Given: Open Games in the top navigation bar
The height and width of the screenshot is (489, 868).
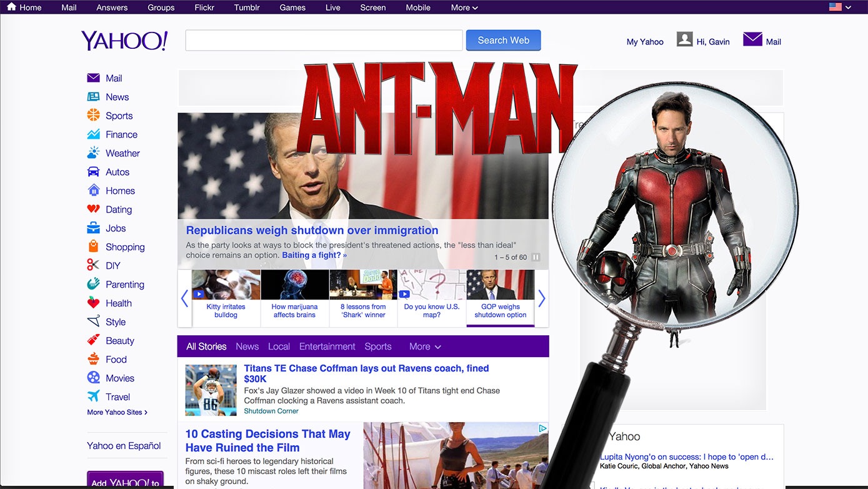Looking at the screenshot, I should [x=292, y=8].
